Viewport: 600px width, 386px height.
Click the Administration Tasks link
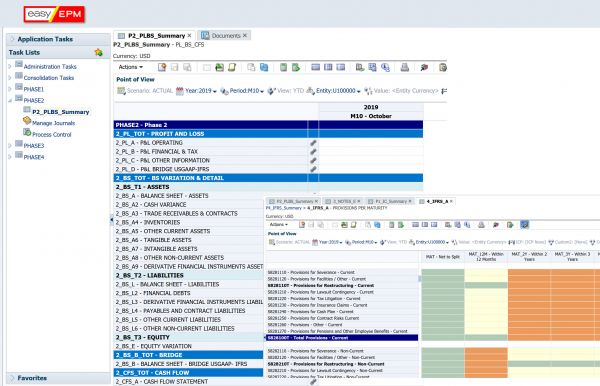click(x=50, y=67)
